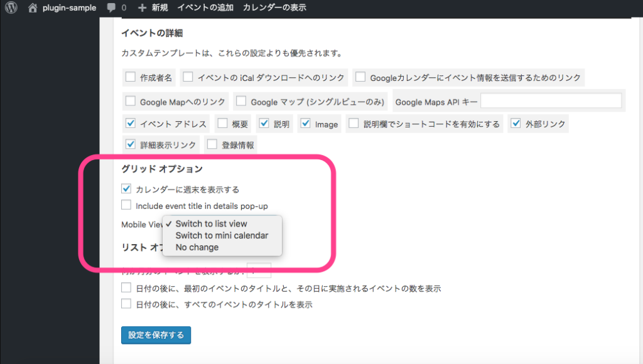Viewport: 643px width, 364px height.
Task: Open the comments bubble icon
Action: tap(111, 8)
